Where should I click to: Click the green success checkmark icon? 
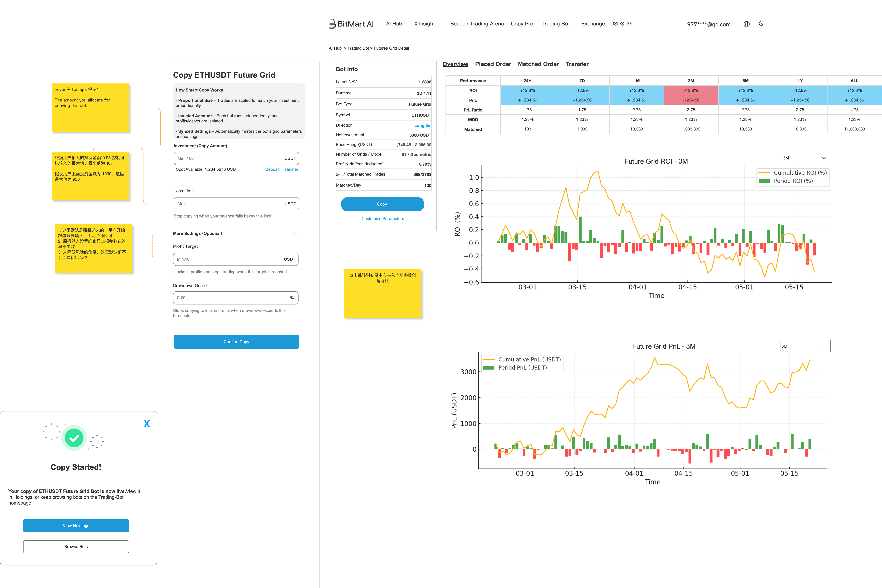coord(74,438)
